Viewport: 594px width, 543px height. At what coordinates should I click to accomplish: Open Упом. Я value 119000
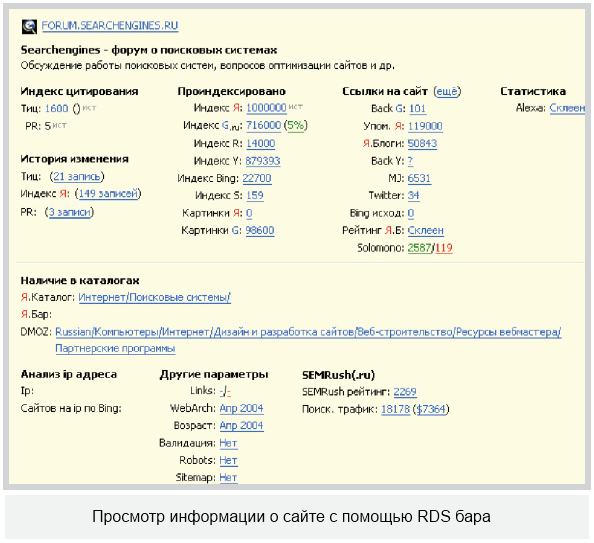(x=425, y=126)
